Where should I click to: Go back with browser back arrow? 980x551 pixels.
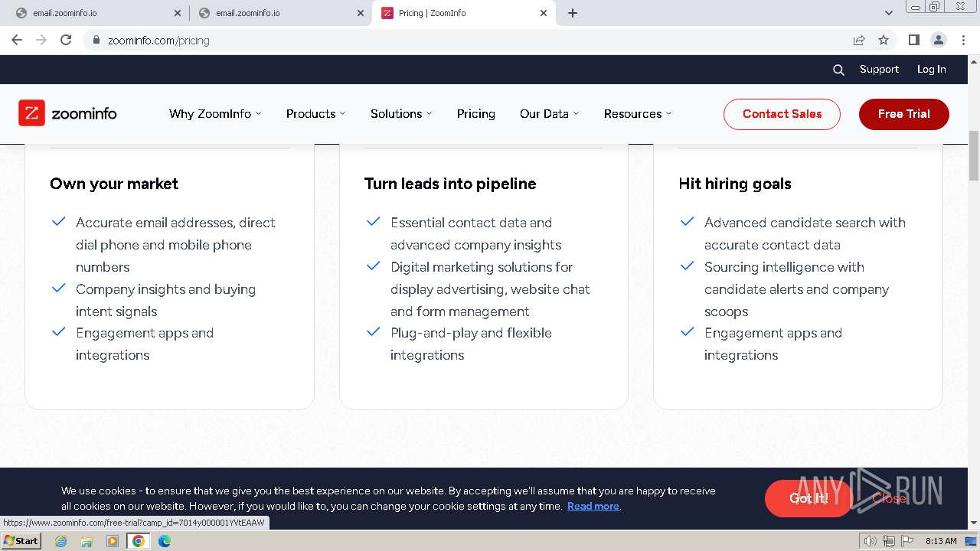(x=17, y=40)
